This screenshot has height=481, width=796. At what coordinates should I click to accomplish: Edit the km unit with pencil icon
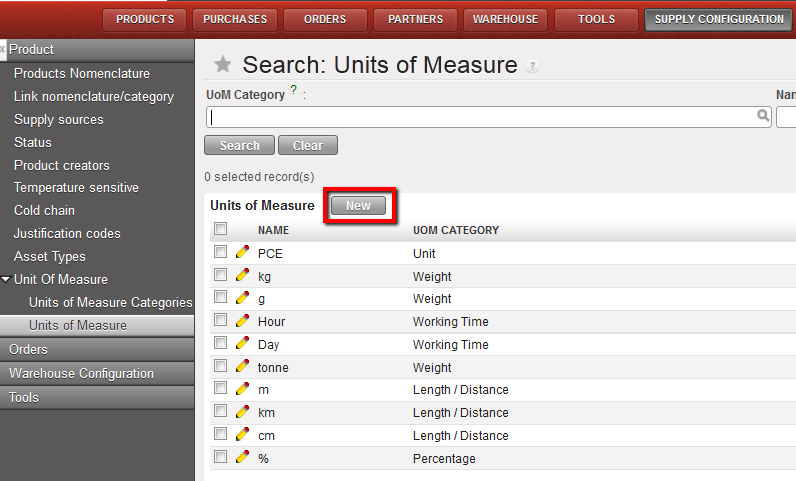(x=242, y=412)
